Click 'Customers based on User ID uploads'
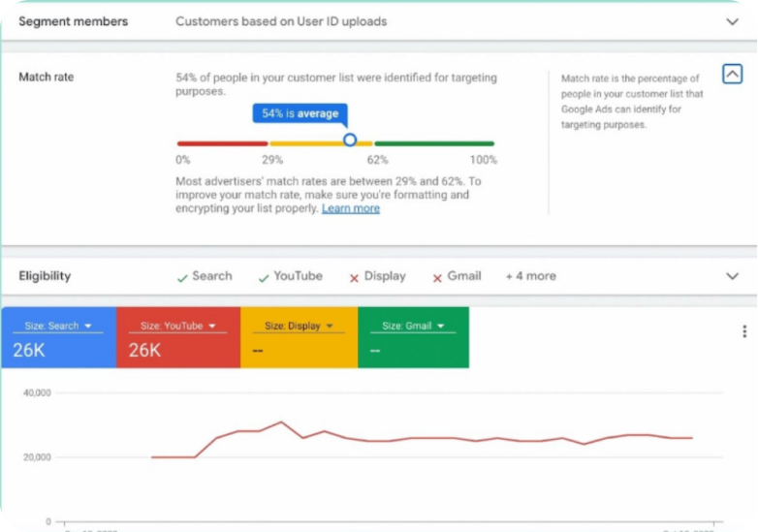Screen dimensions: 758x532 [x=281, y=21]
